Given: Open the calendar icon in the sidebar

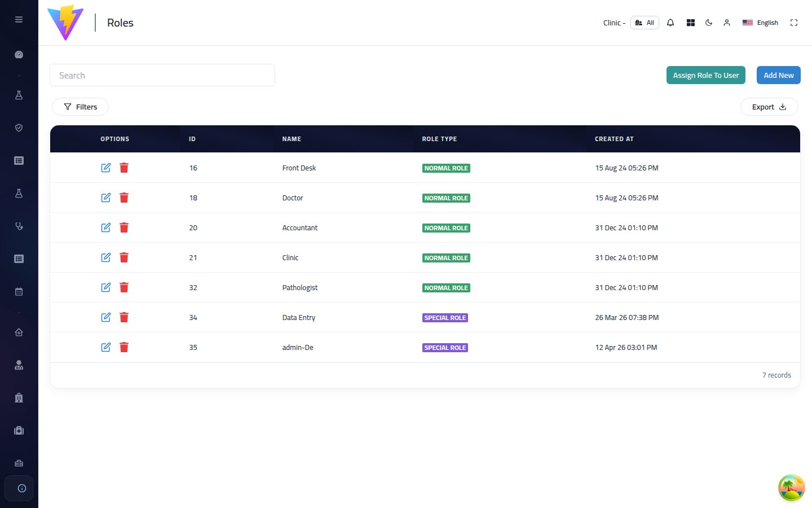Looking at the screenshot, I should [x=19, y=292].
